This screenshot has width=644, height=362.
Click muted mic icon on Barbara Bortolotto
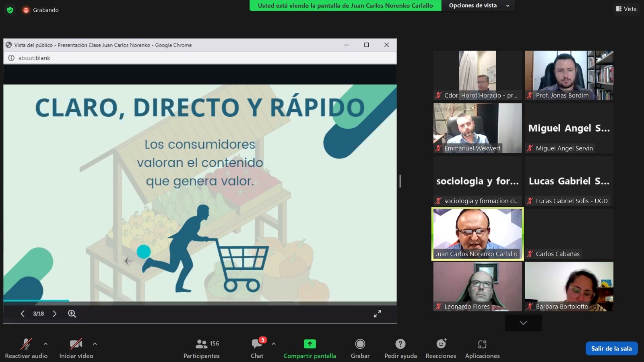530,306
